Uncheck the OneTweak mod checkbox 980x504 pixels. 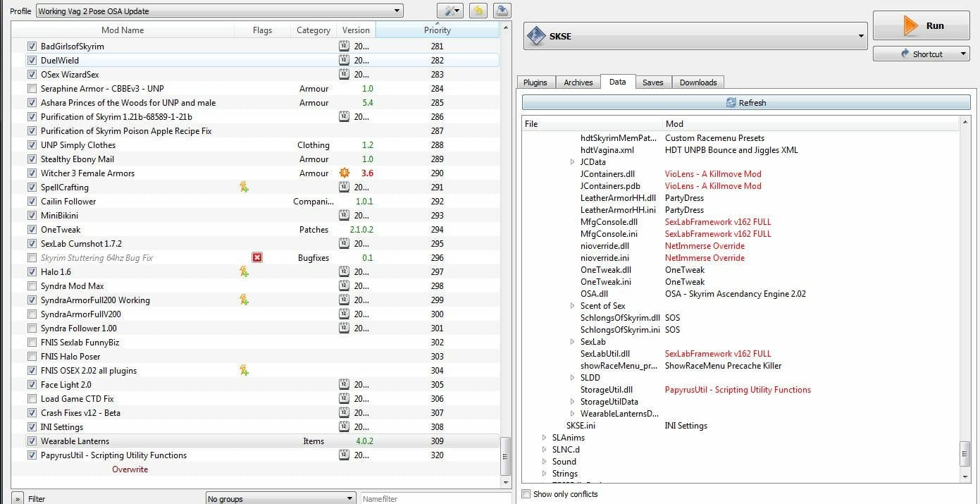32,230
